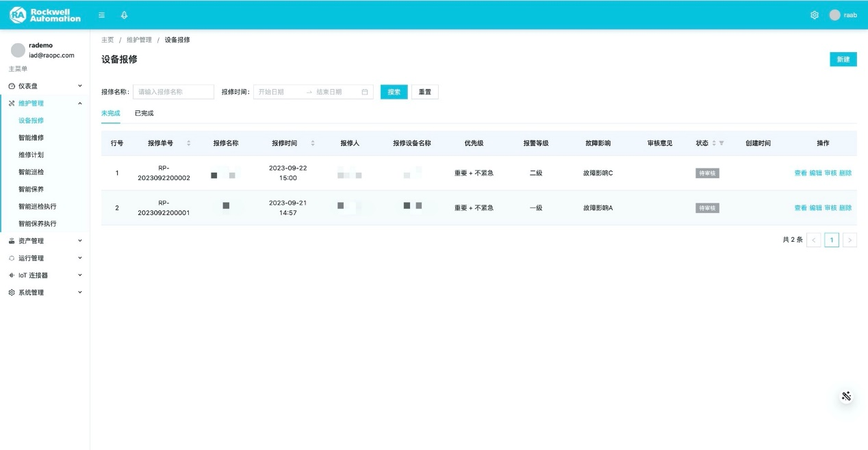868x450 pixels.
Task: Click the calendar icon in date range
Action: point(365,92)
